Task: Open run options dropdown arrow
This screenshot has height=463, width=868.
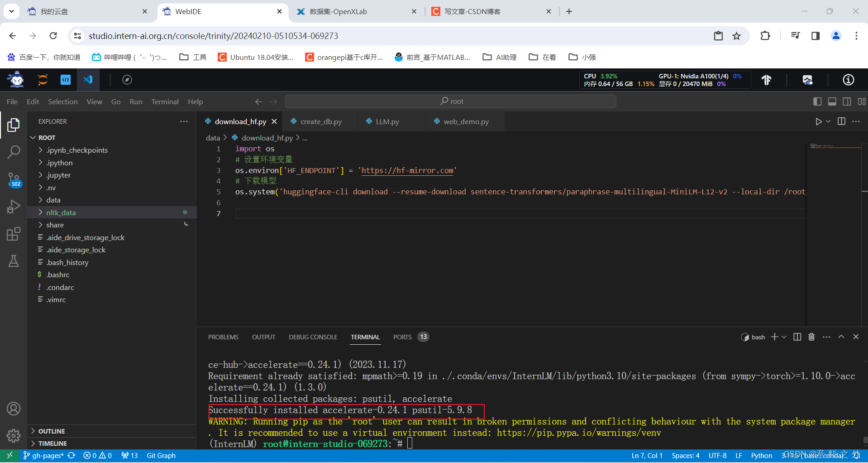Action: tap(828, 121)
